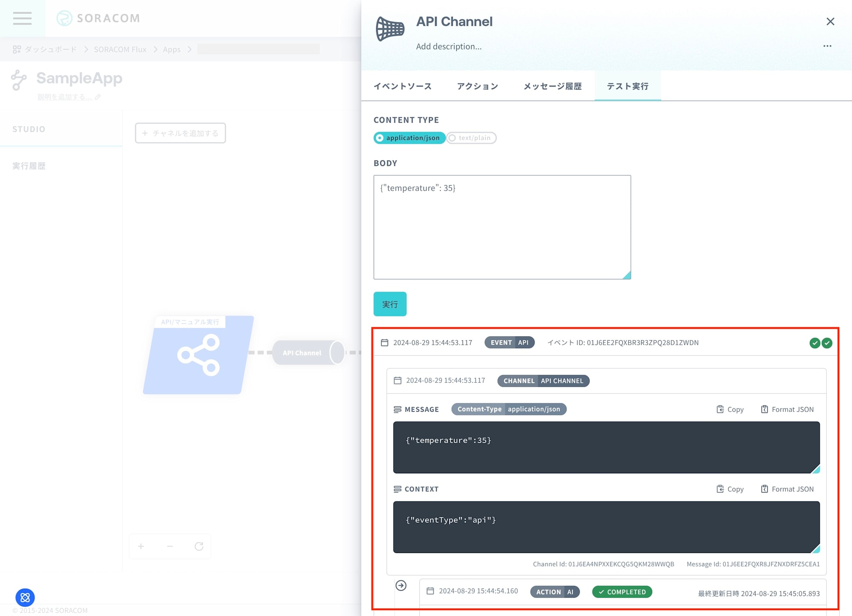Viewport: 852px width, 616px height.
Task: Open the メッセージ履歴 tab
Action: point(553,86)
